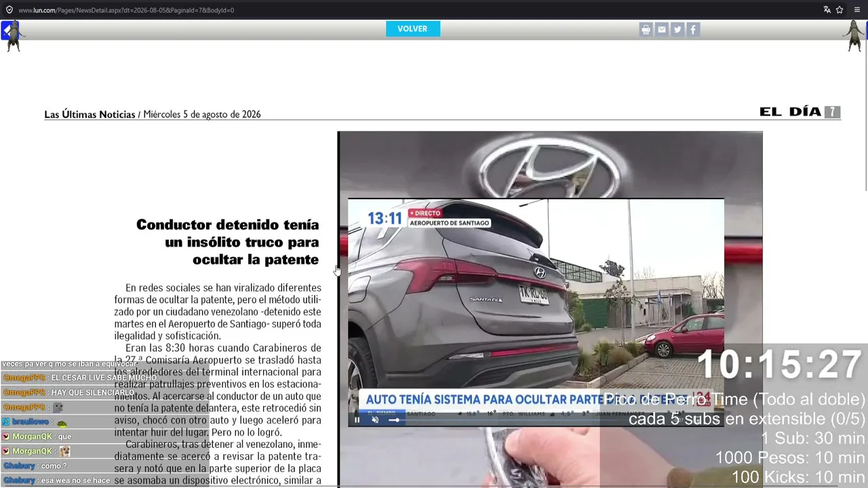Adjust the video volume slider
The image size is (868, 488).
point(394,420)
